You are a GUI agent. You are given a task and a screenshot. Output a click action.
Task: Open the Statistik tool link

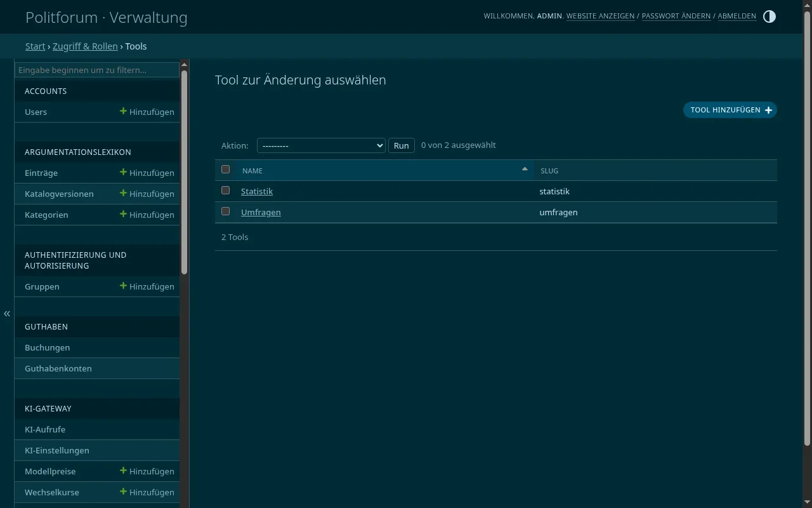click(257, 191)
